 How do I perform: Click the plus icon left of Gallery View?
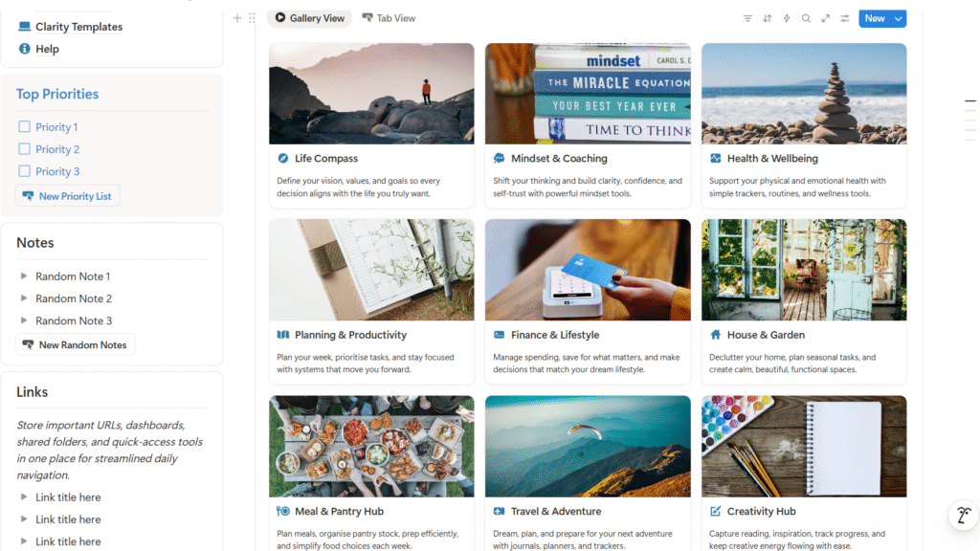pos(236,17)
